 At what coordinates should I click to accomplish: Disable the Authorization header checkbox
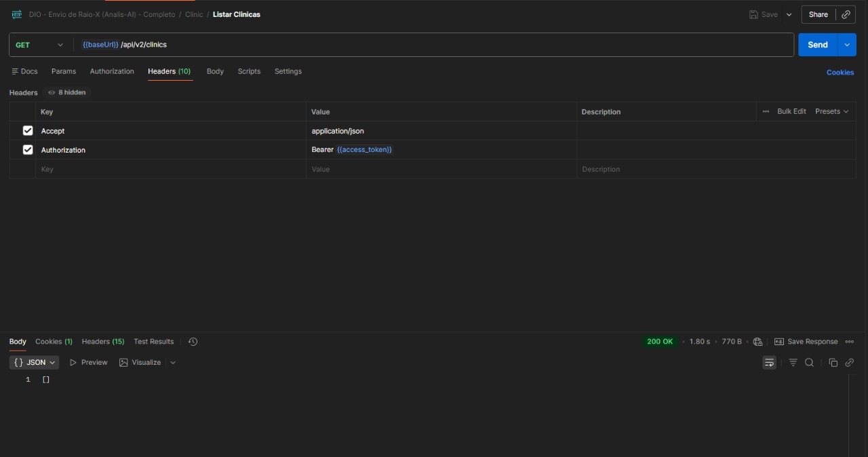(x=28, y=150)
